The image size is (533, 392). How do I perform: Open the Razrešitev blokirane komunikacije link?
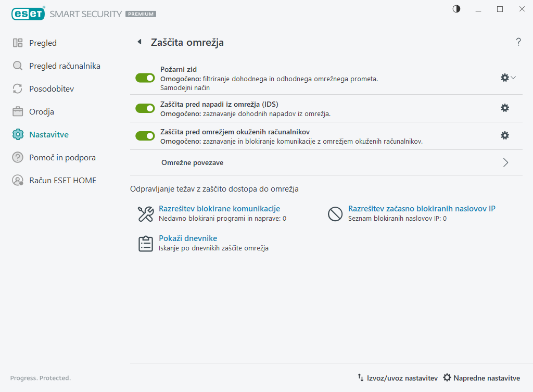click(x=219, y=209)
